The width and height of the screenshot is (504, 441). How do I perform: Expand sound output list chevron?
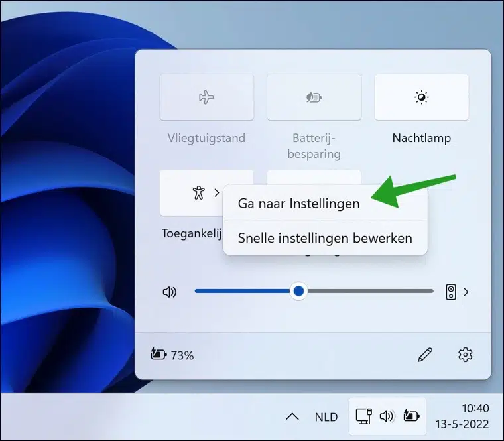pos(466,292)
